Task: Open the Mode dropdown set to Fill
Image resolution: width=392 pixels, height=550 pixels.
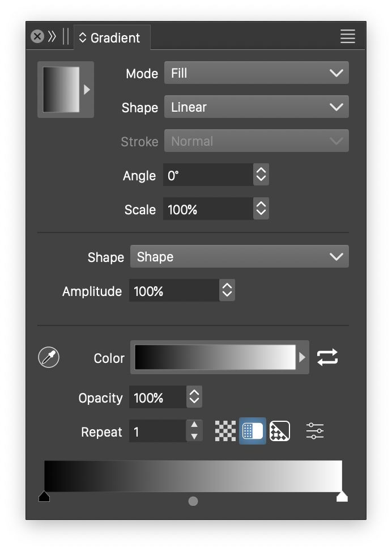Action: 256,73
